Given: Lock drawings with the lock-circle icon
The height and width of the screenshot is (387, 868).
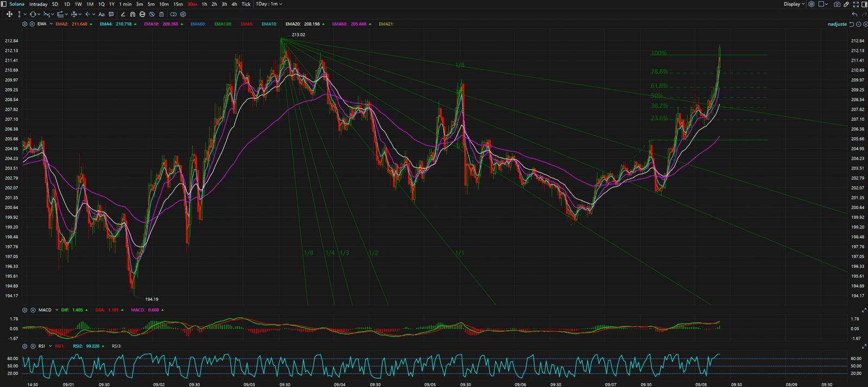Looking at the screenshot, I should point(142,14).
